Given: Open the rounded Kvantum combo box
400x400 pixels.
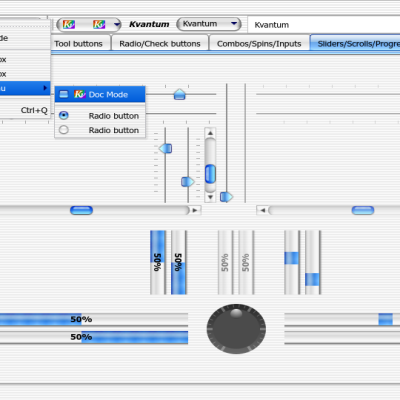Looking at the screenshot, I should 209,24.
